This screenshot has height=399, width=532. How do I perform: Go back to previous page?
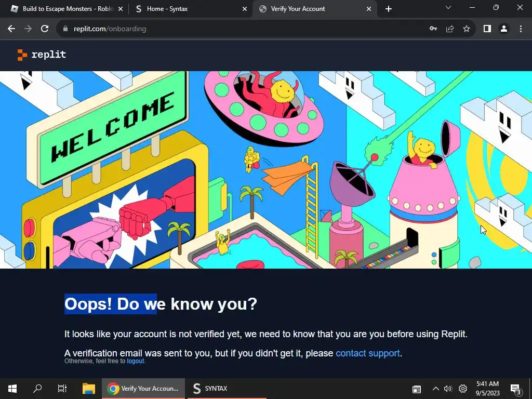(11, 29)
